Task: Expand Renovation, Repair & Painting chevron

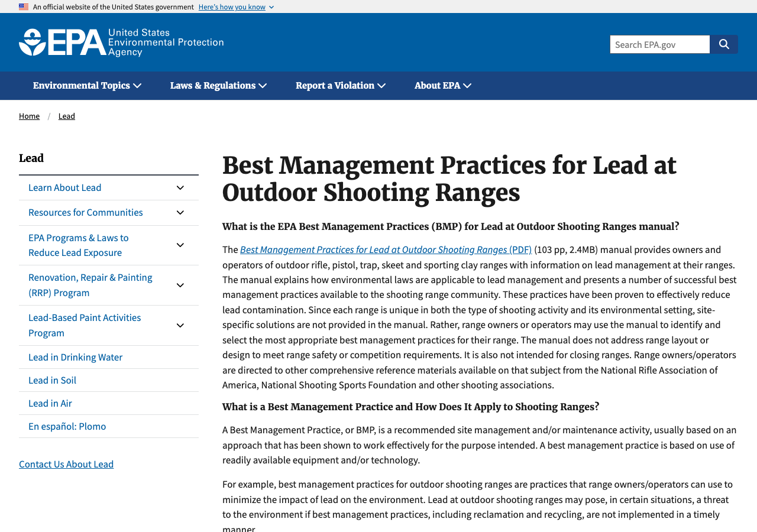Action: (x=180, y=286)
